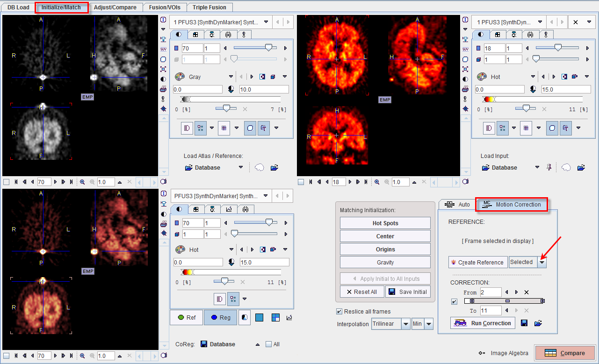
Task: Click crosshair icon in input image sidebar
Action: 465,108
